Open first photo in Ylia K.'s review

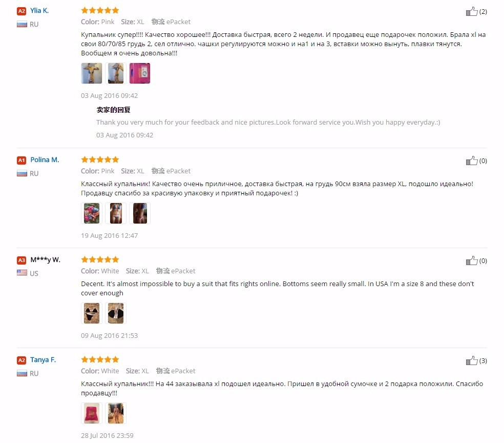coord(92,73)
